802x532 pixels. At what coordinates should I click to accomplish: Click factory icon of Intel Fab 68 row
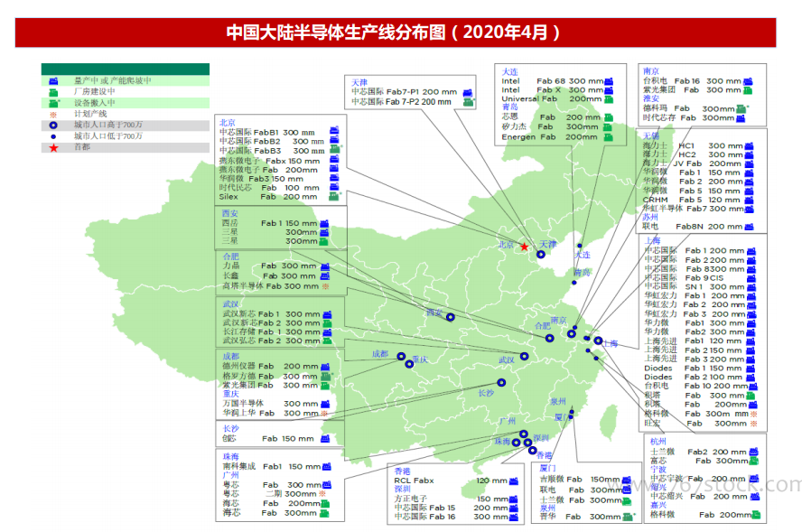(x=609, y=81)
